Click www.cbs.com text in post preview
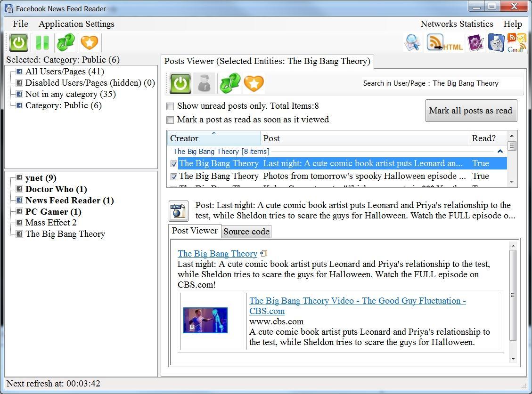 pyautogui.click(x=276, y=321)
